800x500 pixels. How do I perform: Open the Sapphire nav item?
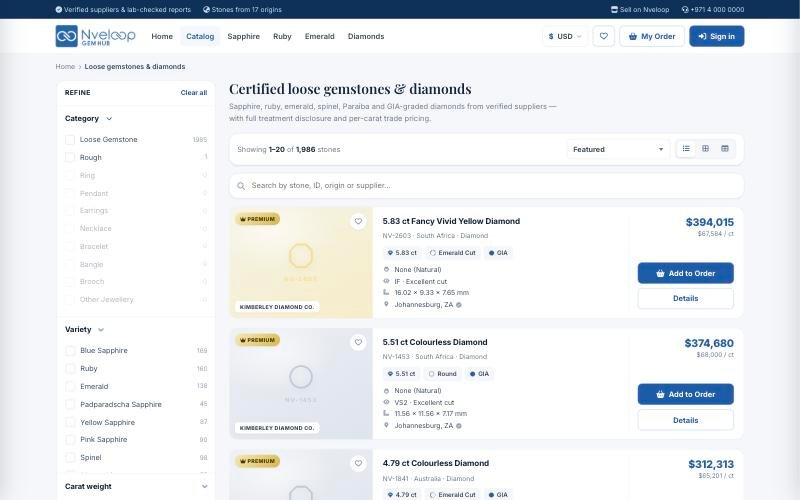[x=243, y=36]
